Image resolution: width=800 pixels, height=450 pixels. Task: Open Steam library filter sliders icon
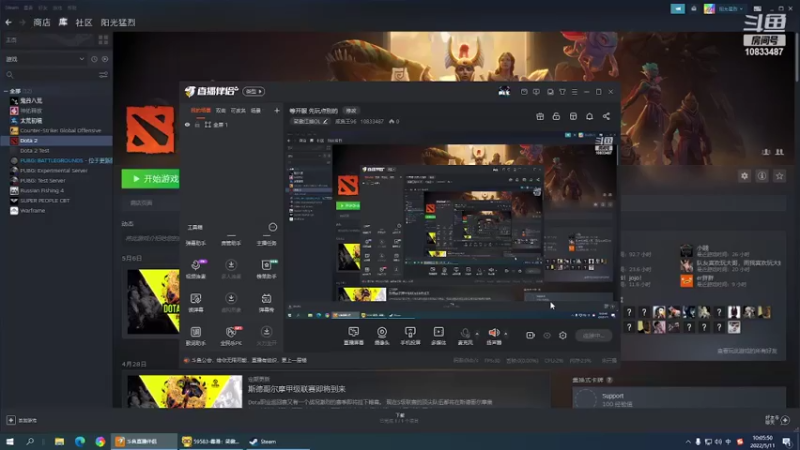pos(103,75)
